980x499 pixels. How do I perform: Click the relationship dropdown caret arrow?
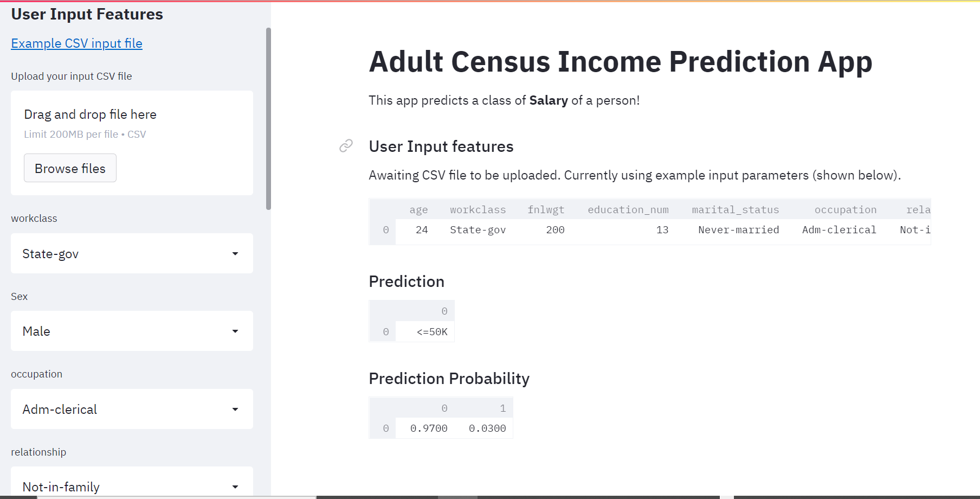[235, 487]
